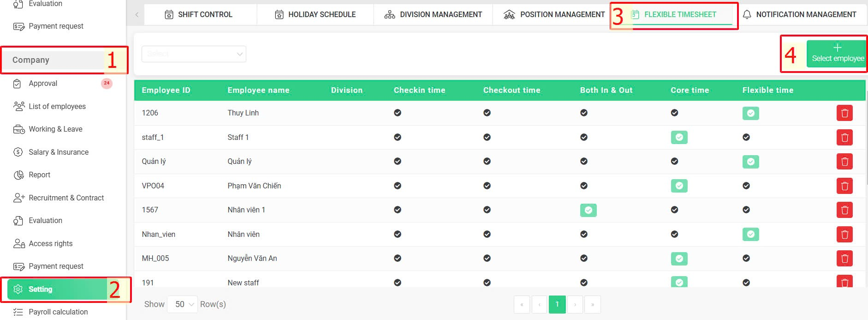Viewport: 868px width, 320px height.
Task: Choose Checkout time for Staff 1
Action: 487,137
